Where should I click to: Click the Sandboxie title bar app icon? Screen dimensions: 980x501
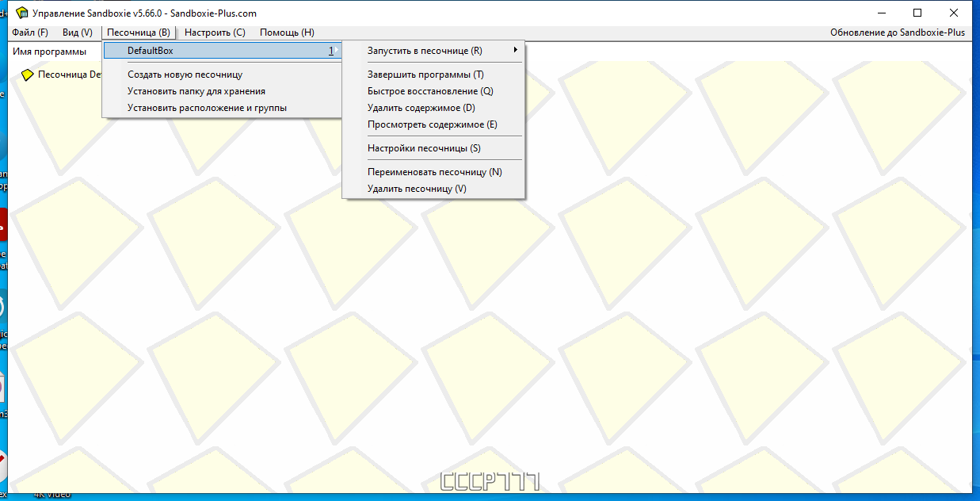tap(21, 13)
